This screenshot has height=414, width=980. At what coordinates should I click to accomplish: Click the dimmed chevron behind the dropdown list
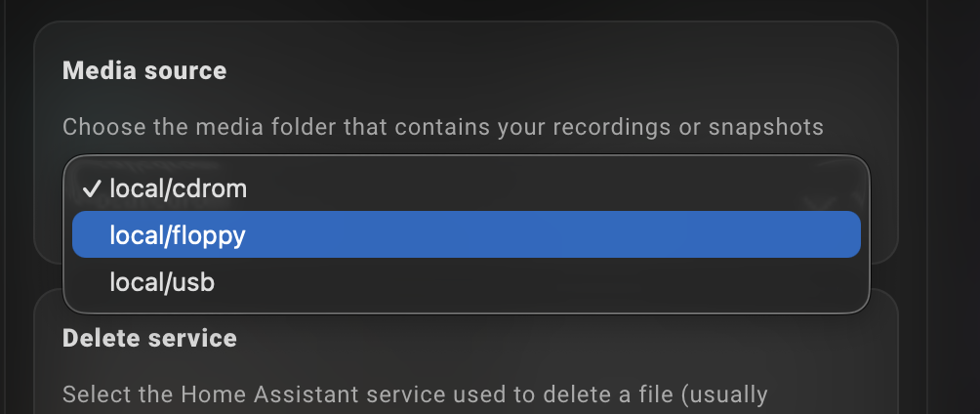822,203
